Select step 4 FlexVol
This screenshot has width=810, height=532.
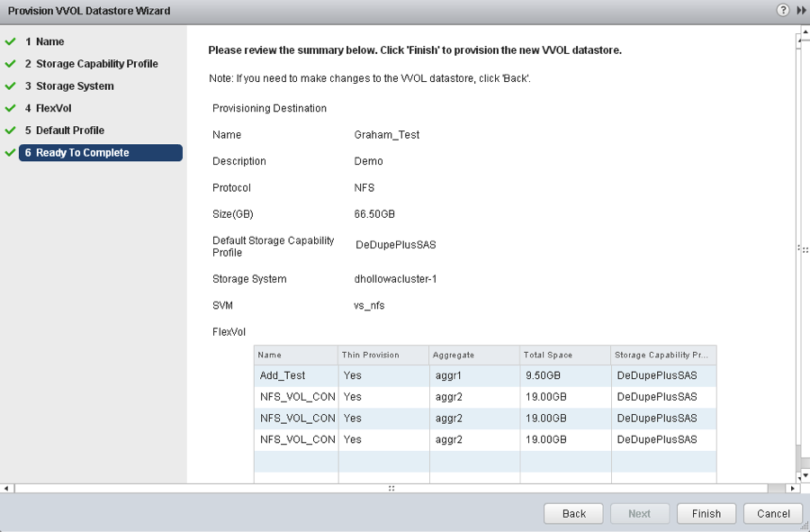pyautogui.click(x=48, y=108)
